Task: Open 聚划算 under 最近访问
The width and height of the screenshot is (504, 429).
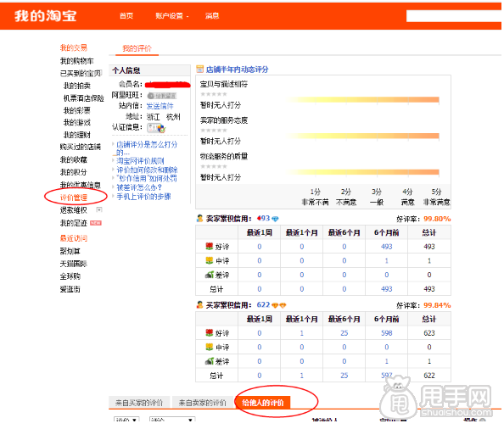Action: 70,251
